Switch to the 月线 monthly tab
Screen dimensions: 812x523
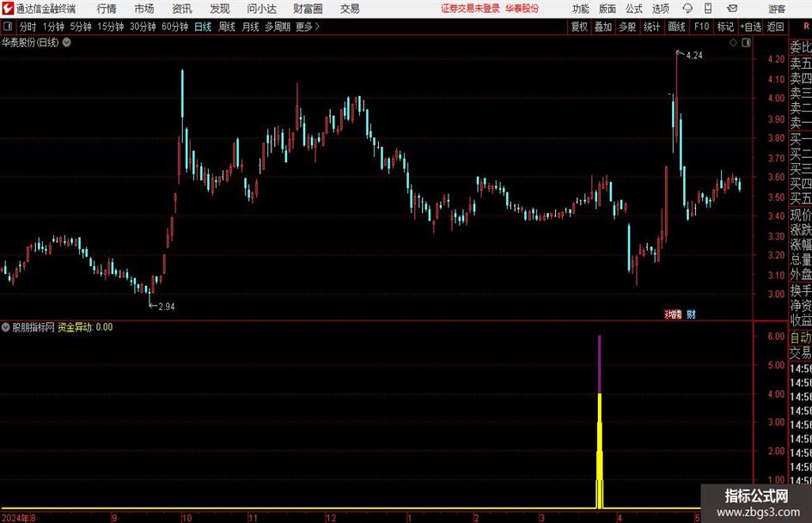pyautogui.click(x=251, y=27)
